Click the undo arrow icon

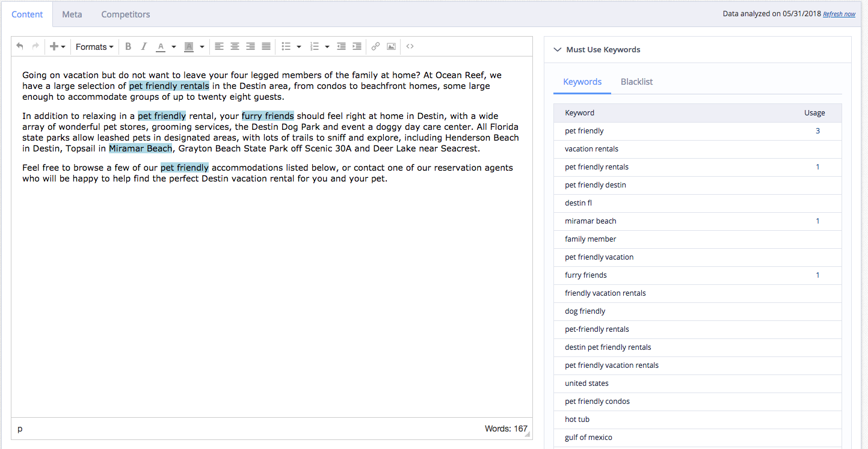[x=20, y=46]
